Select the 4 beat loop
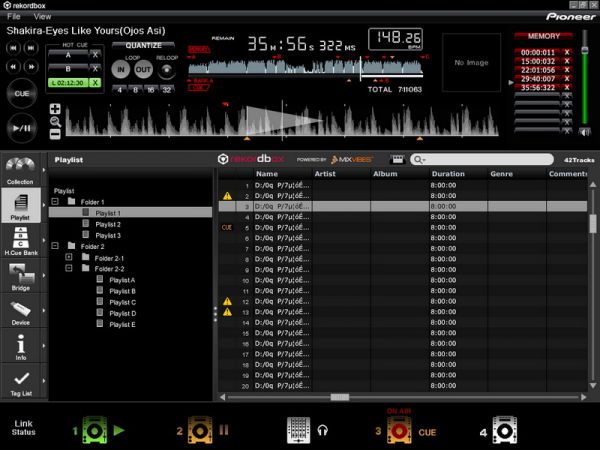The width and height of the screenshot is (600, 450). 120,90
